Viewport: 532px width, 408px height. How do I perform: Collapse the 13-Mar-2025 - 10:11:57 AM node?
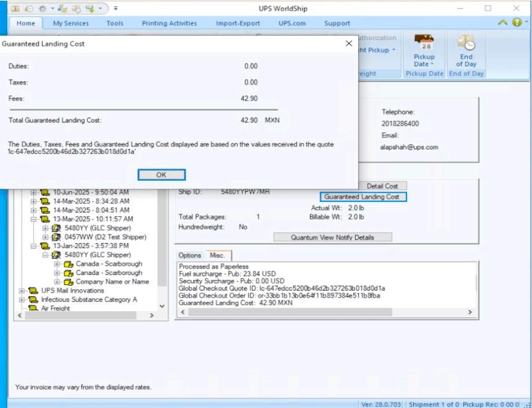pos(33,219)
